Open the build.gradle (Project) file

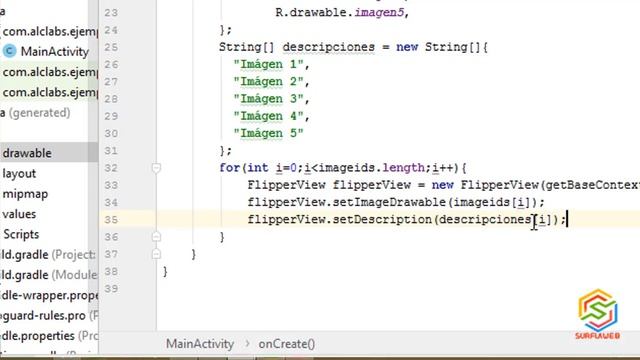coord(48,255)
